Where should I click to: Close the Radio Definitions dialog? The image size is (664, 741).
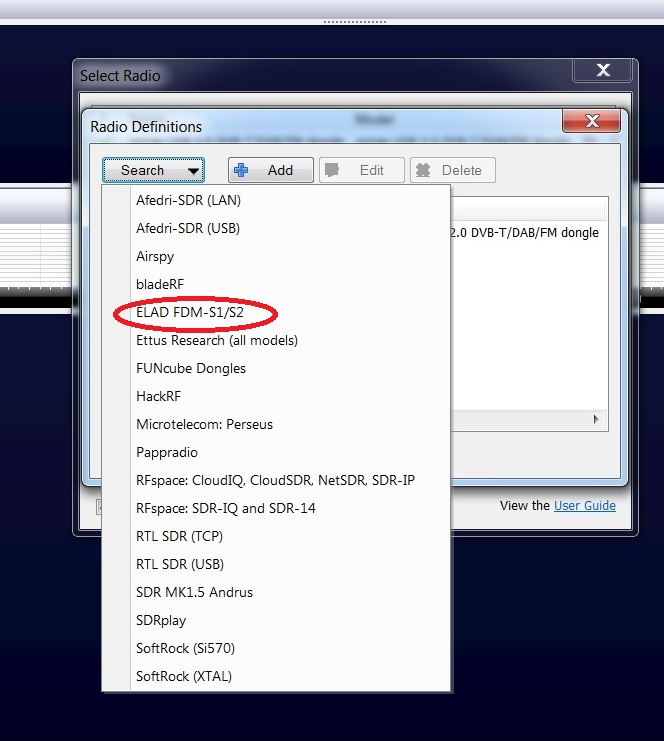591,121
